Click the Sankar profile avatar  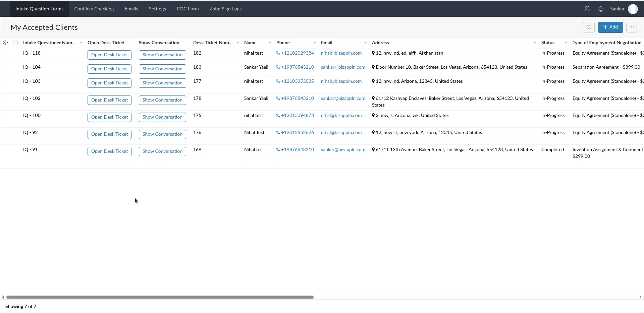(x=633, y=9)
